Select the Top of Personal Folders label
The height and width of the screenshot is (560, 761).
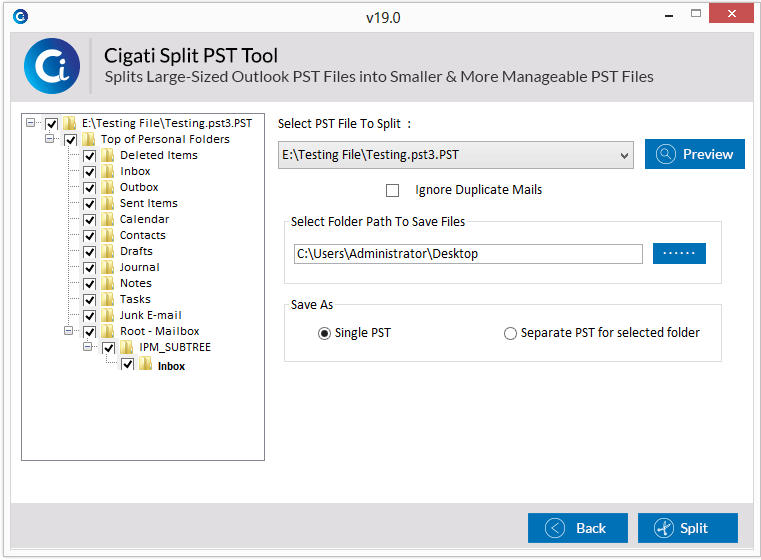pos(165,139)
